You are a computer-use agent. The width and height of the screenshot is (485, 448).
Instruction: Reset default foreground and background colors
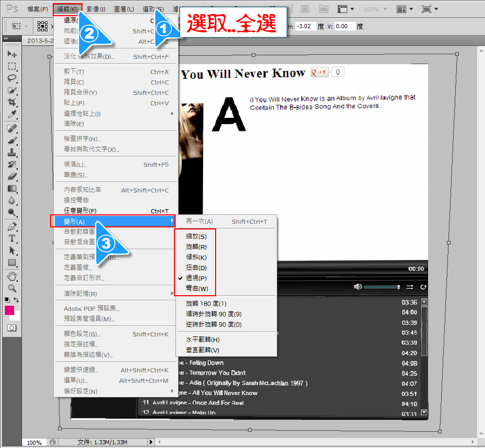click(x=7, y=300)
